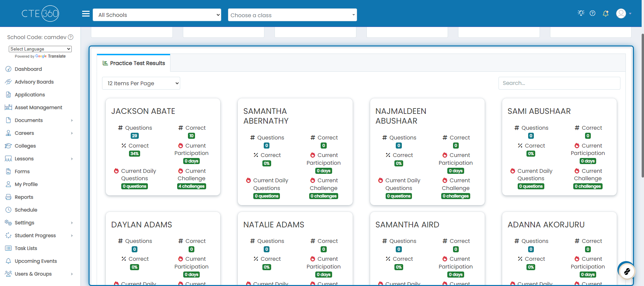The width and height of the screenshot is (644, 286).
Task: Click the School Code help icon
Action: tap(71, 37)
